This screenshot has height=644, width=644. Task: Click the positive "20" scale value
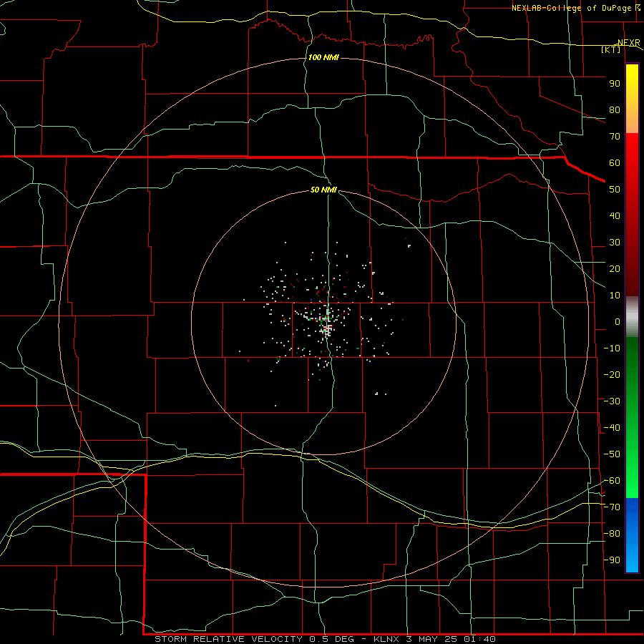point(615,268)
